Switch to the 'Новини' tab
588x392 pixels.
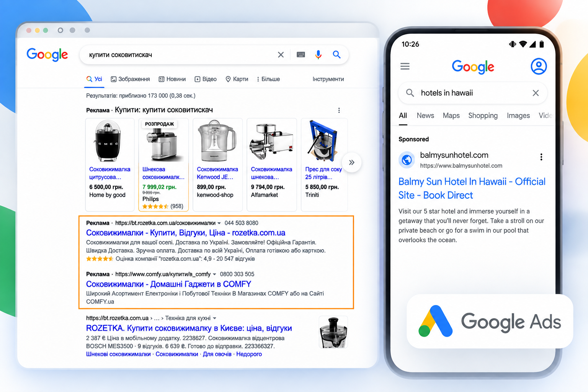(172, 79)
